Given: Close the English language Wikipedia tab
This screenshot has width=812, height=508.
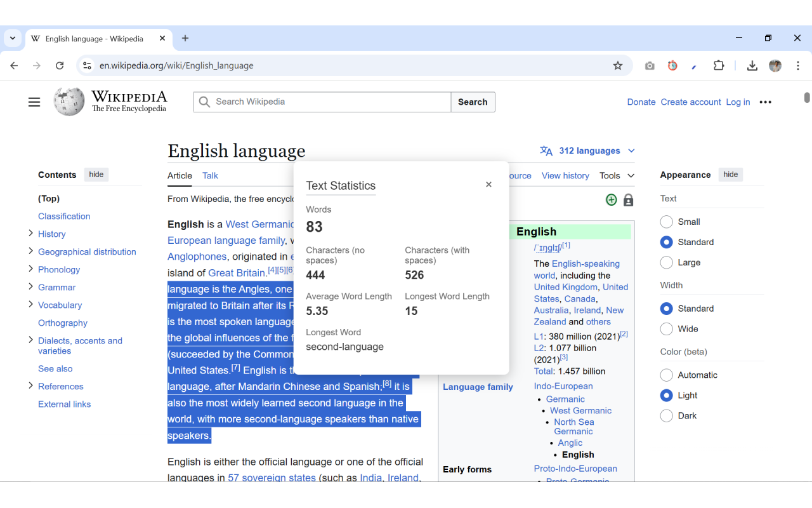Looking at the screenshot, I should tap(162, 39).
